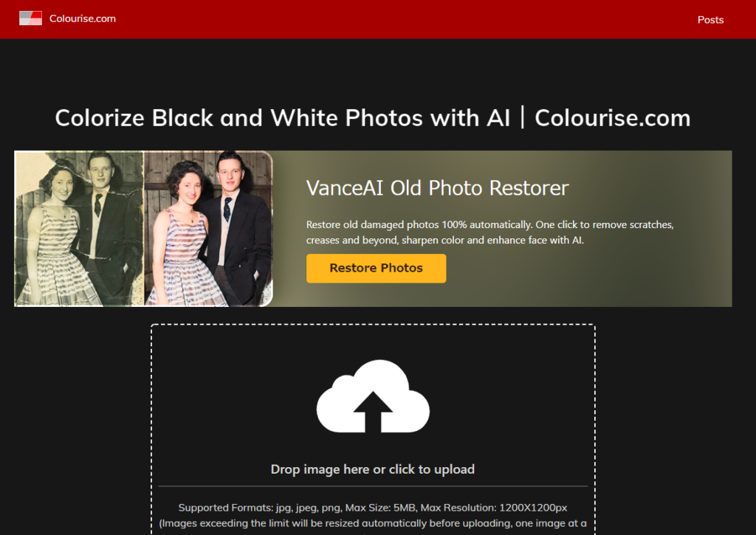Click the cloud upload icon

click(x=373, y=396)
